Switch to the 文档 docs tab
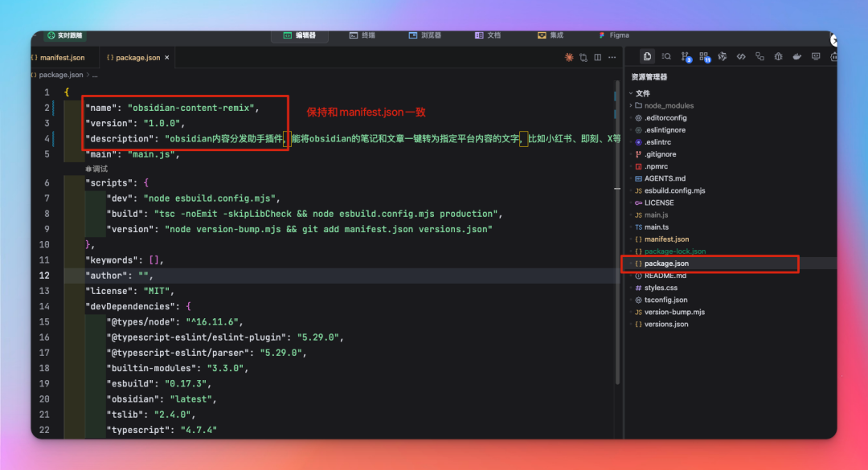This screenshot has height=470, width=868. point(488,35)
